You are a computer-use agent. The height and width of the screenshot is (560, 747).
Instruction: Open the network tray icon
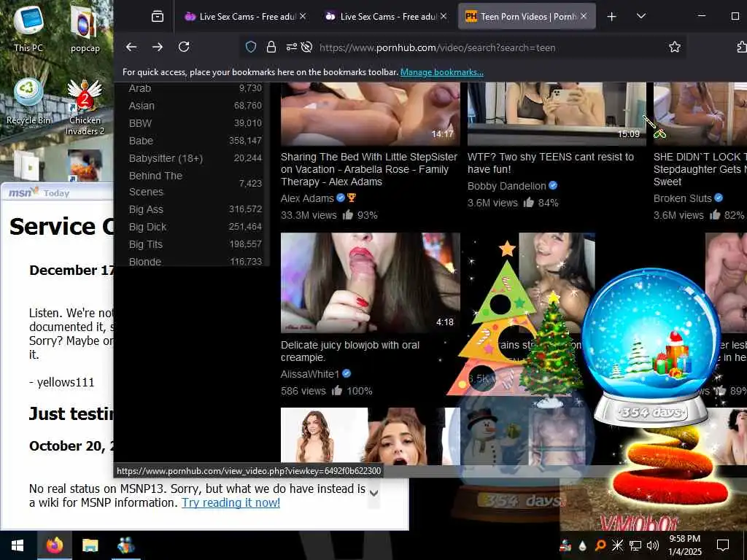coord(635,545)
